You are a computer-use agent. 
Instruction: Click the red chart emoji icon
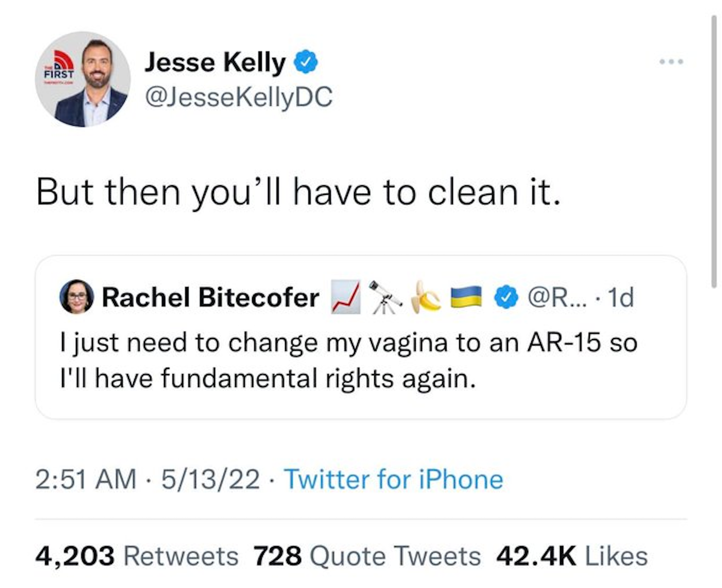[346, 297]
